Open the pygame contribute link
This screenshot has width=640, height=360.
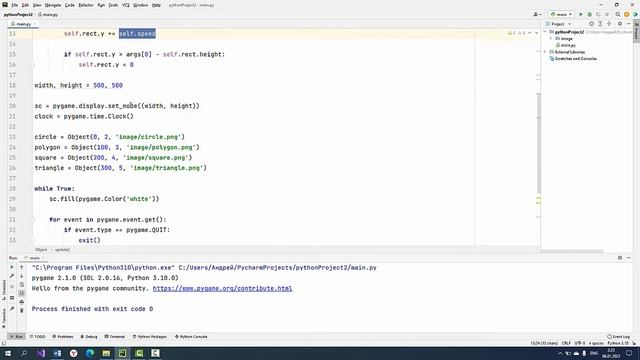pos(222,288)
